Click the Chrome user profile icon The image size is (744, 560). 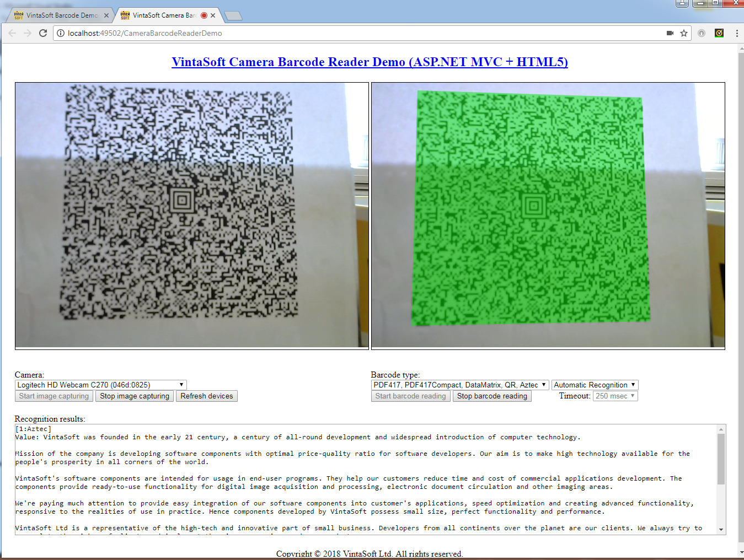pyautogui.click(x=682, y=3)
